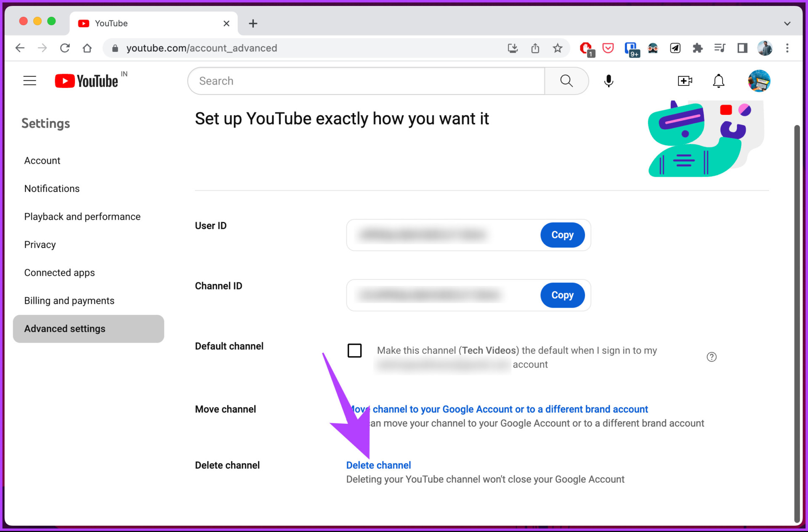
Task: Click the Move channel to Google Account link
Action: click(x=497, y=409)
